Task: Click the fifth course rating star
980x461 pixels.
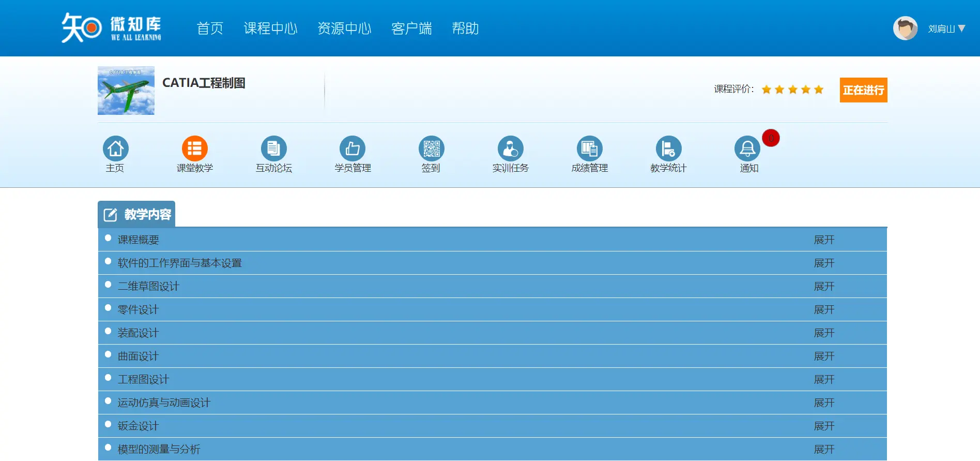Action: tap(819, 90)
